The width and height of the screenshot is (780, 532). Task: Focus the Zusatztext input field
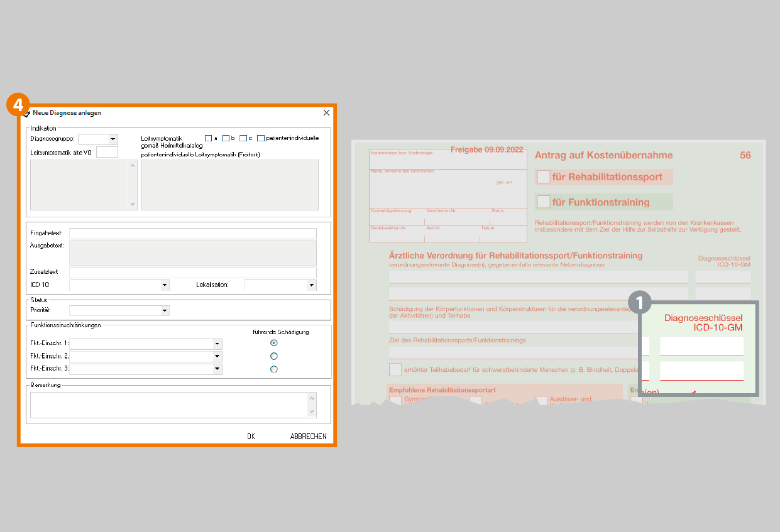(x=192, y=273)
